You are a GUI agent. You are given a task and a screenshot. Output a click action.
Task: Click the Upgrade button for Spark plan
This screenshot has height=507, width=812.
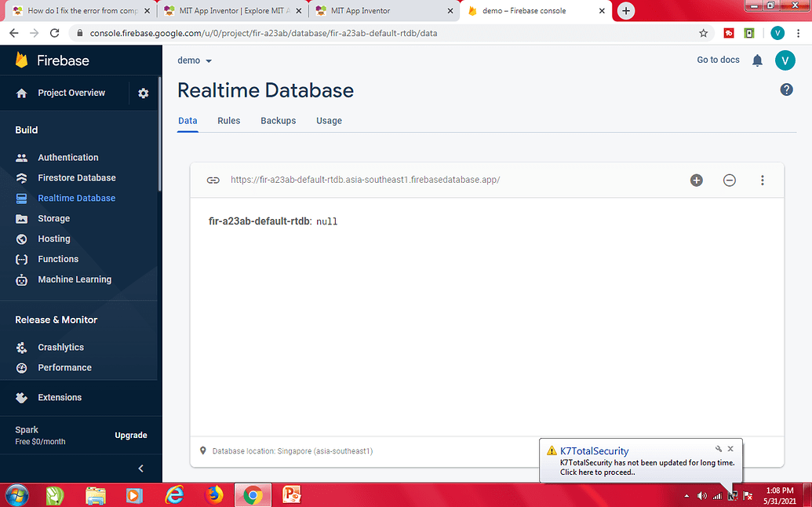(x=130, y=435)
